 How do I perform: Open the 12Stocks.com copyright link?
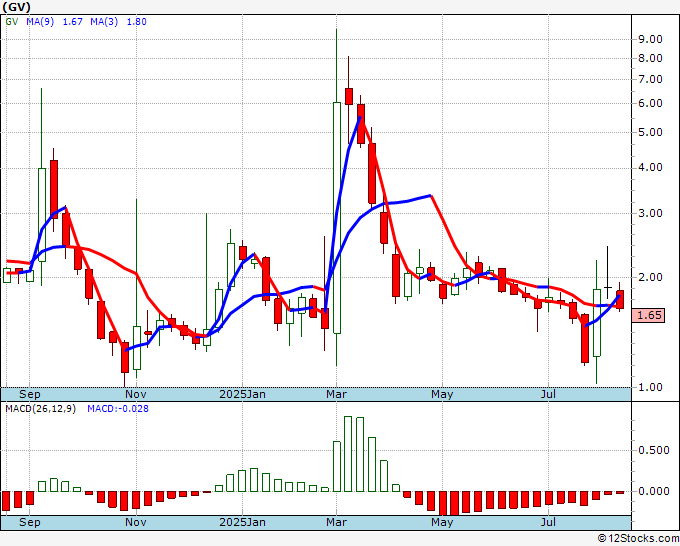(638, 539)
